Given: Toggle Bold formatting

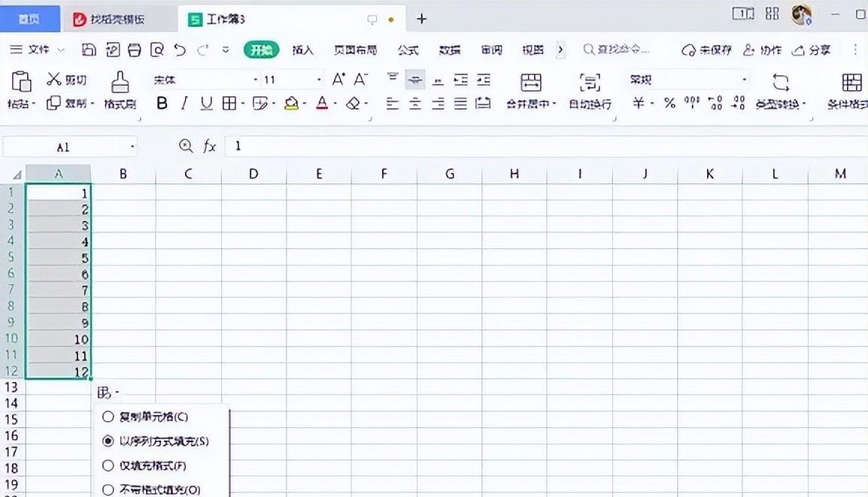Looking at the screenshot, I should point(162,103).
